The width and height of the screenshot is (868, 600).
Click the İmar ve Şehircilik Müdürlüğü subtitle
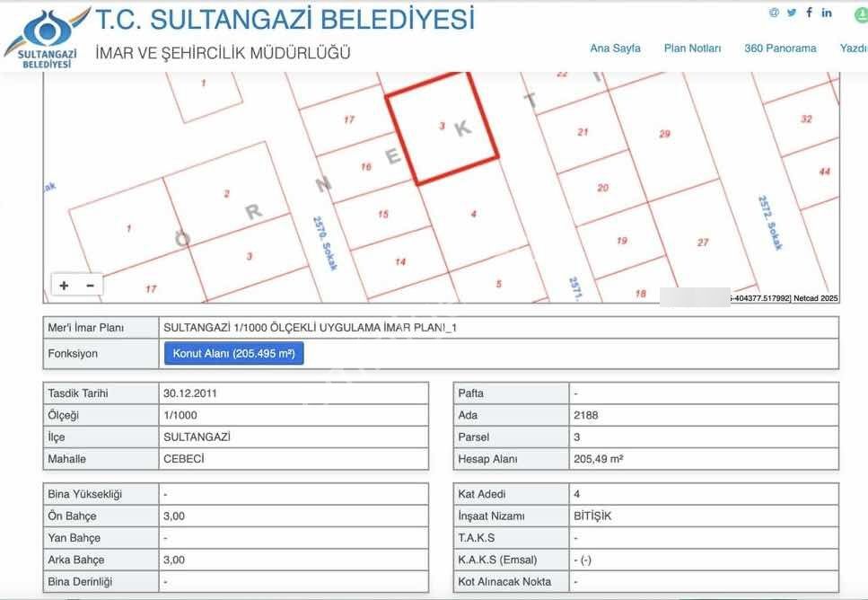tap(224, 53)
